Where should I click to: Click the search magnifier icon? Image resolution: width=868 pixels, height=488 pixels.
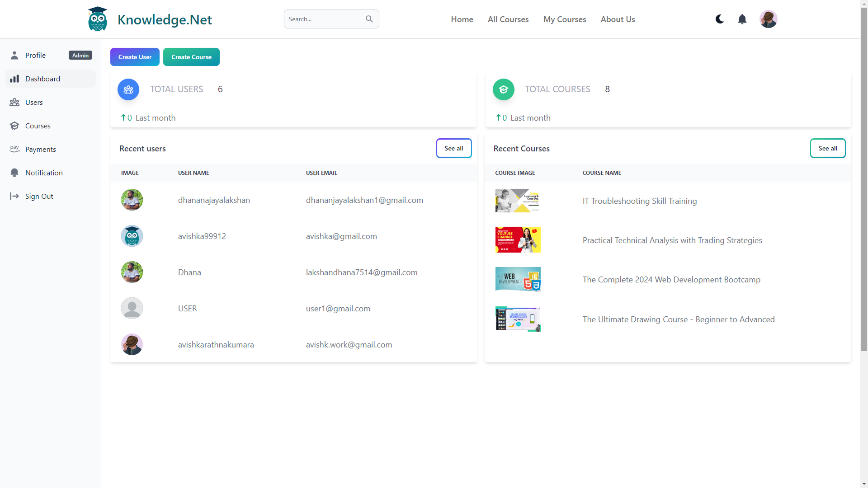(x=369, y=19)
